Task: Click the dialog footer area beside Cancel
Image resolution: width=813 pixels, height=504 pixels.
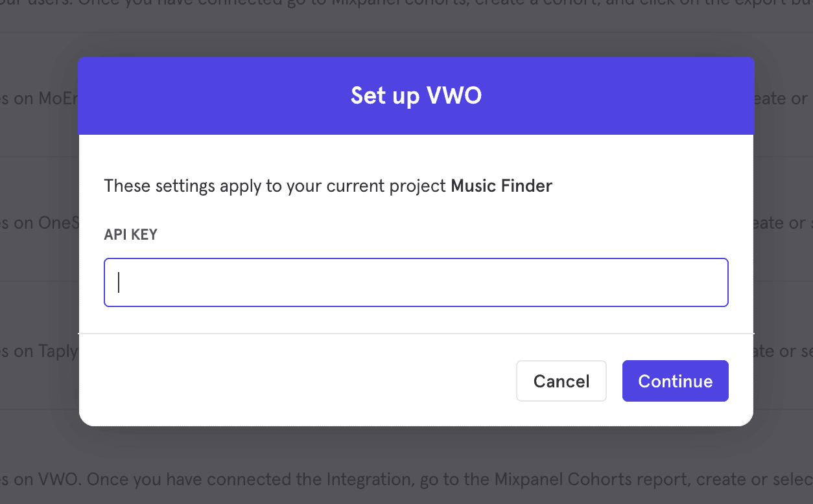Action: click(389, 382)
